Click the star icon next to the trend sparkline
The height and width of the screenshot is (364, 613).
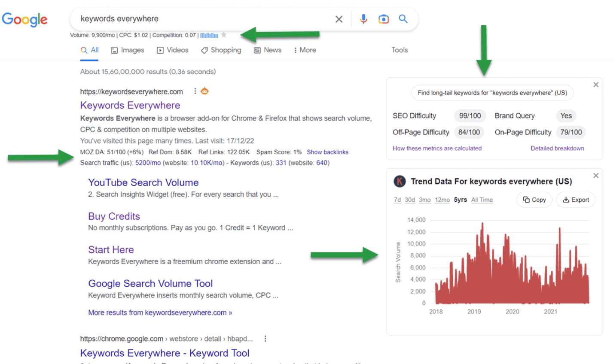point(223,35)
